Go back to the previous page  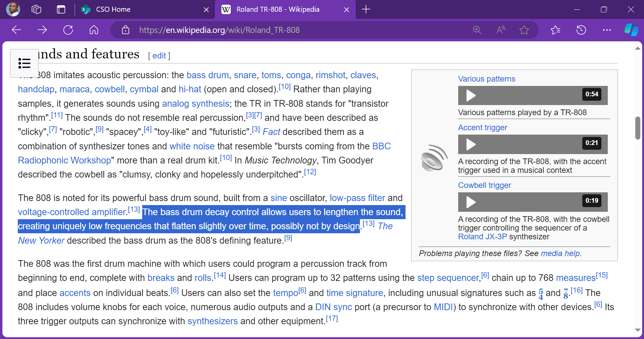click(x=16, y=30)
